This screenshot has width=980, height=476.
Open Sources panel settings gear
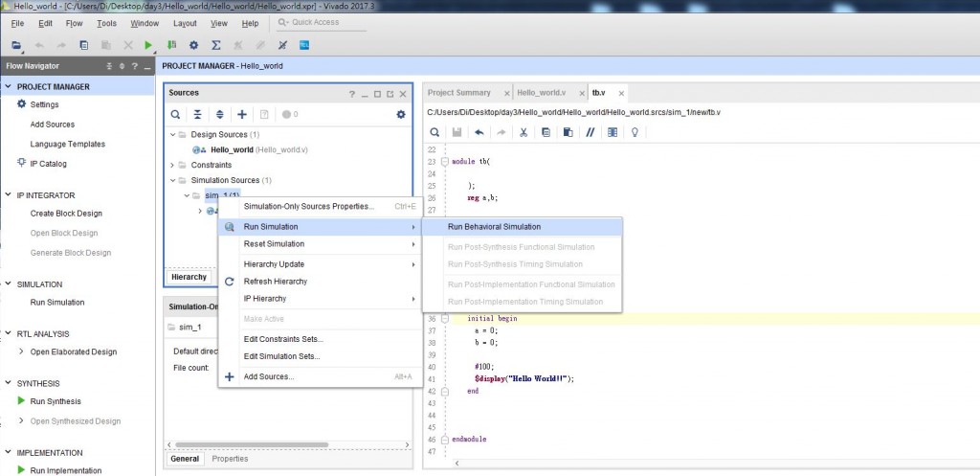tap(401, 115)
